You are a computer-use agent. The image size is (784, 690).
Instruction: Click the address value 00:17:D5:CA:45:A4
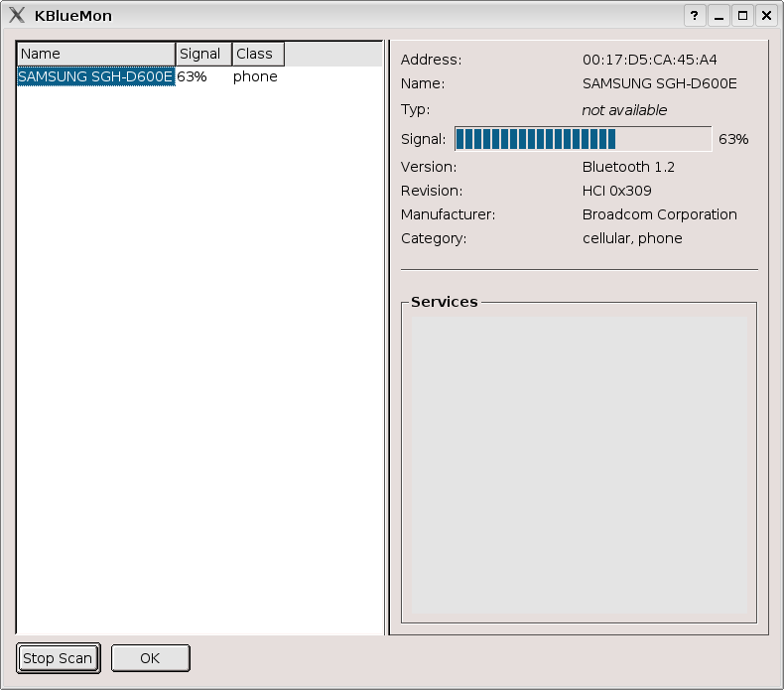click(x=649, y=60)
